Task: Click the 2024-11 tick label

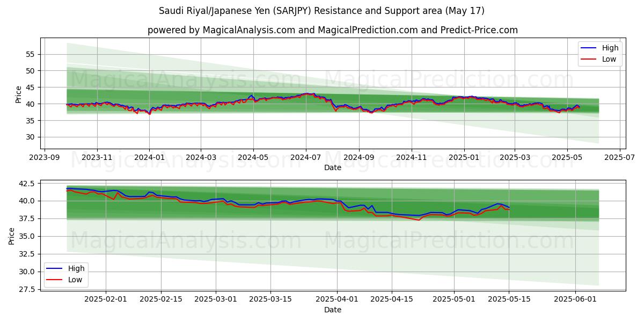Action: (x=412, y=157)
